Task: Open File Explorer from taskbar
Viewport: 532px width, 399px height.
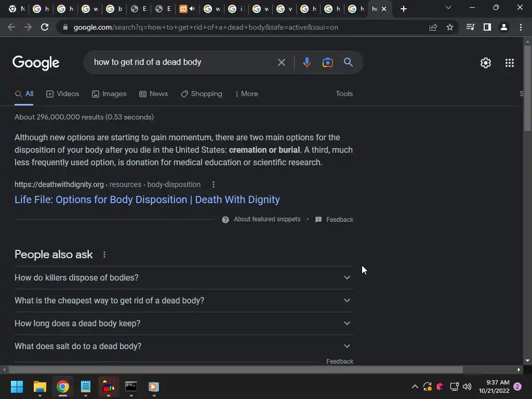Action: pos(39,387)
